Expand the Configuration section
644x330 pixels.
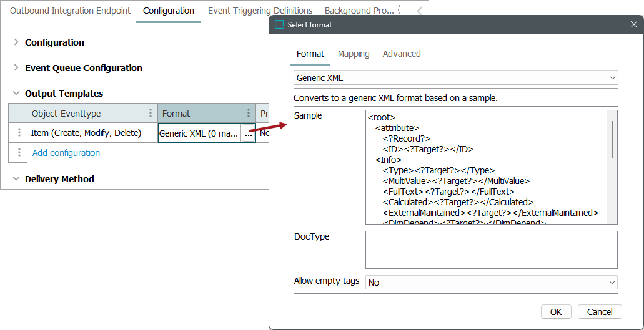(16, 42)
